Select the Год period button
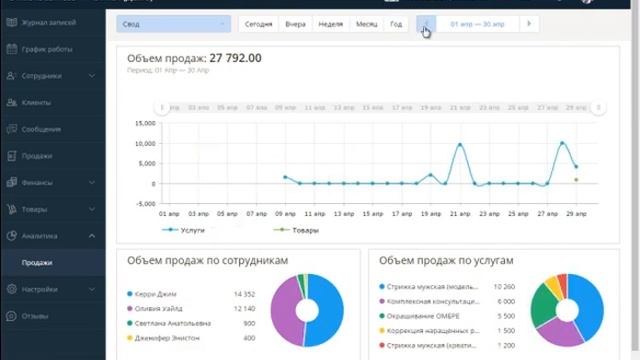Image resolution: width=640 pixels, height=360 pixels. [x=396, y=24]
